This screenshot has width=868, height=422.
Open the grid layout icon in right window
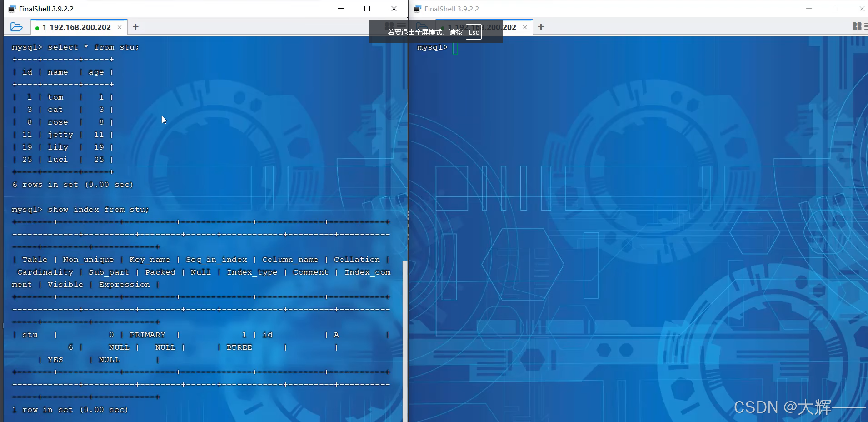coord(857,26)
